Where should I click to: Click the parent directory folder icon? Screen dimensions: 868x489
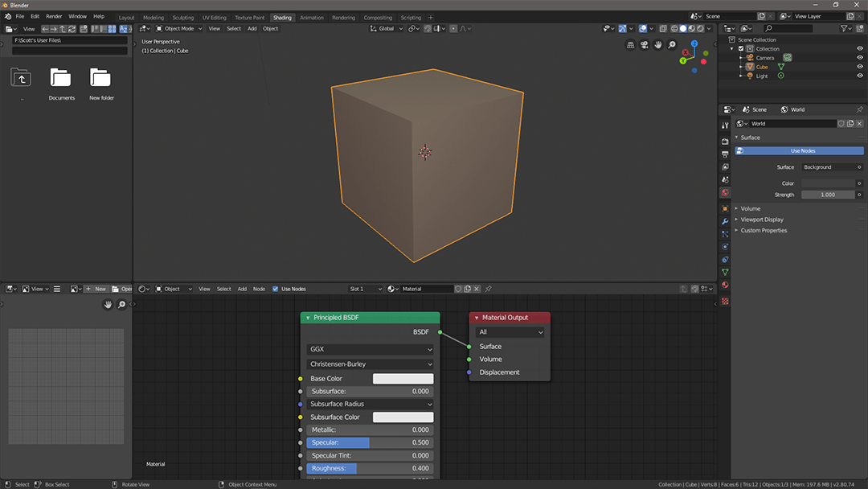pos(21,78)
